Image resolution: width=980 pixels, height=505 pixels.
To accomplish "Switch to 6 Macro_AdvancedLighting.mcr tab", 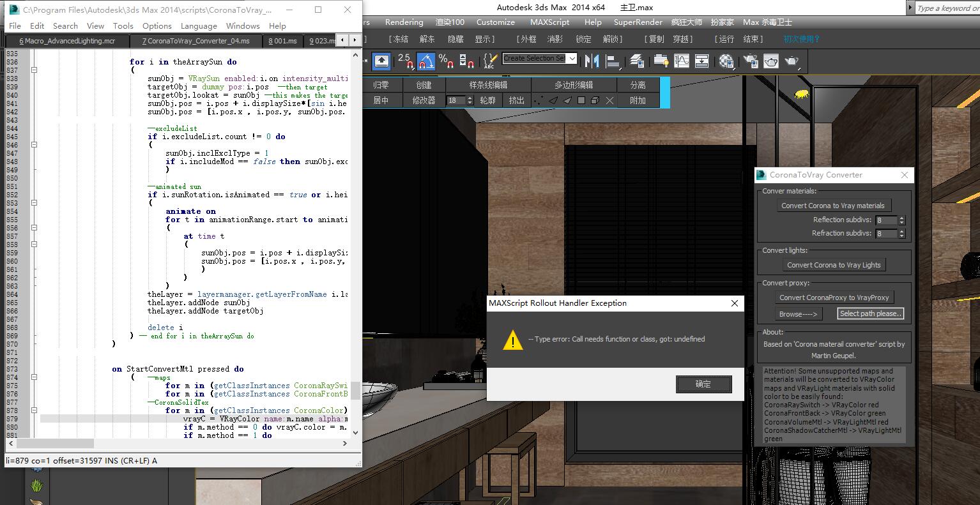I will click(67, 41).
